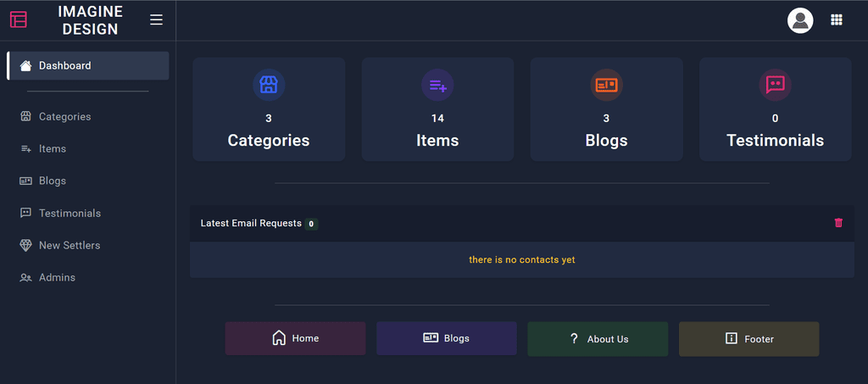The width and height of the screenshot is (868, 384).
Task: Click the Footer button
Action: (x=749, y=338)
